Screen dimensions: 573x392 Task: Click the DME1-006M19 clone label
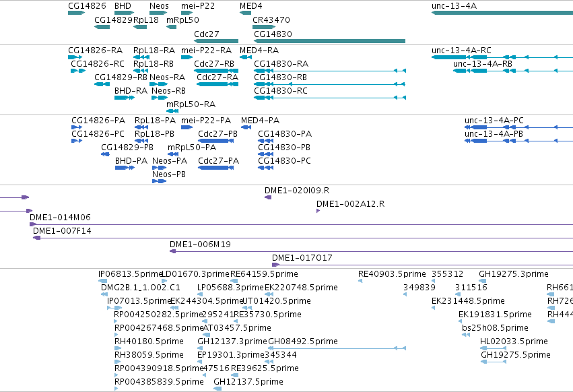tap(200, 244)
